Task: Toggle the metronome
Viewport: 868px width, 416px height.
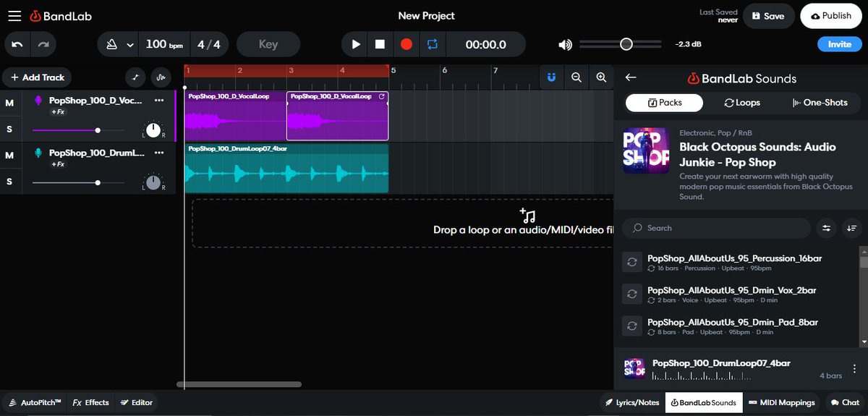Action: [x=111, y=44]
